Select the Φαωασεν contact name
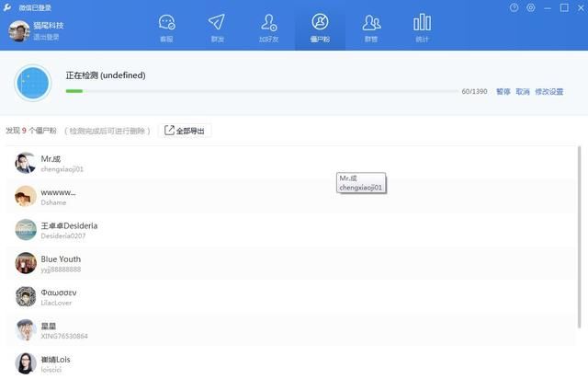 (59, 293)
